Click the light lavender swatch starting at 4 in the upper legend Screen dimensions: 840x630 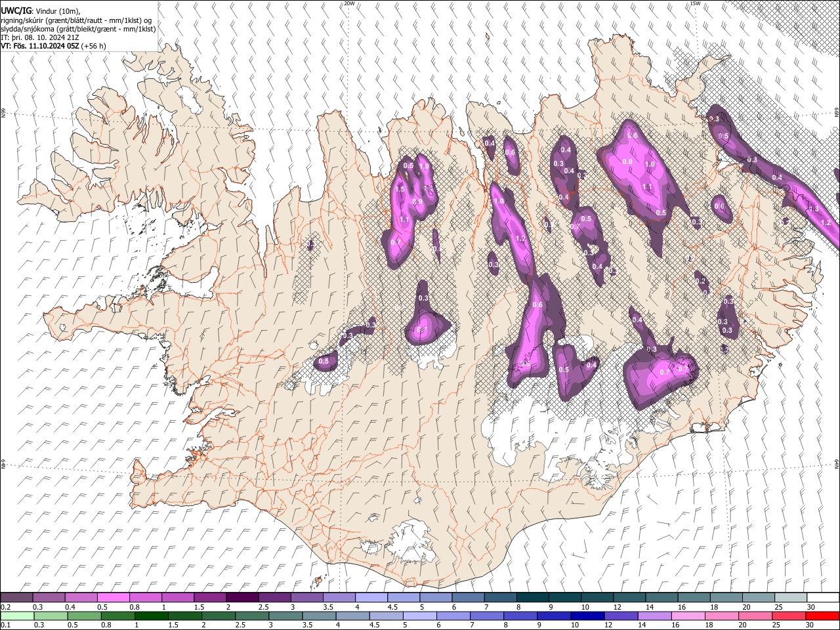tap(371, 597)
